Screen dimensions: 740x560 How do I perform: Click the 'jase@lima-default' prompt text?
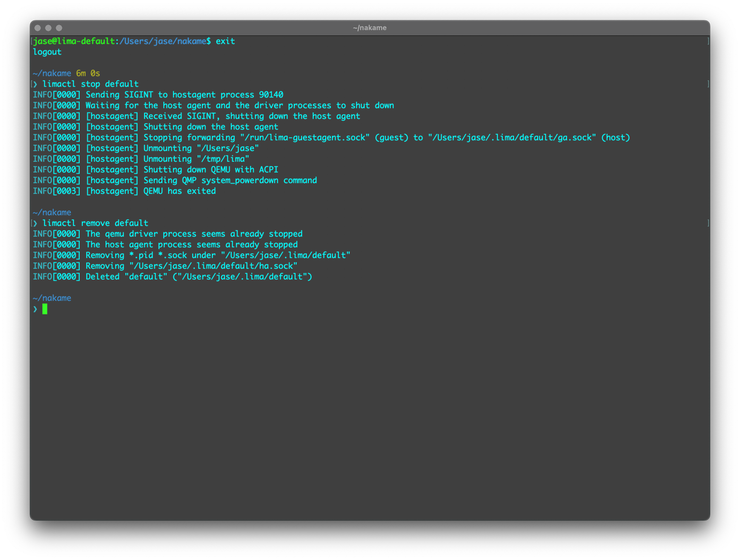(74, 41)
